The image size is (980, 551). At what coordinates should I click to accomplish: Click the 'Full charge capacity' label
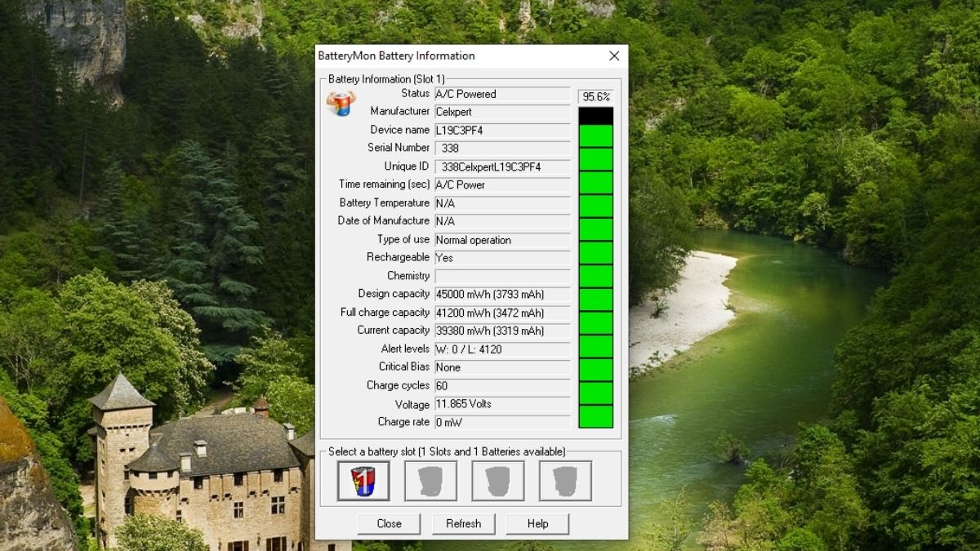385,313
